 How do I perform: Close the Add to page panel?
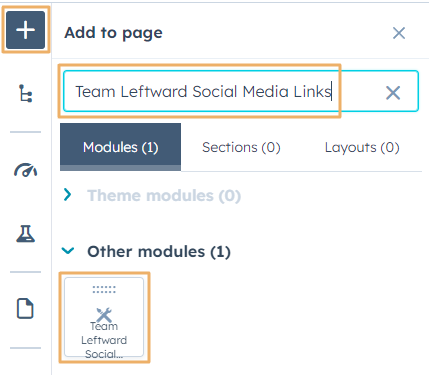[x=399, y=33]
